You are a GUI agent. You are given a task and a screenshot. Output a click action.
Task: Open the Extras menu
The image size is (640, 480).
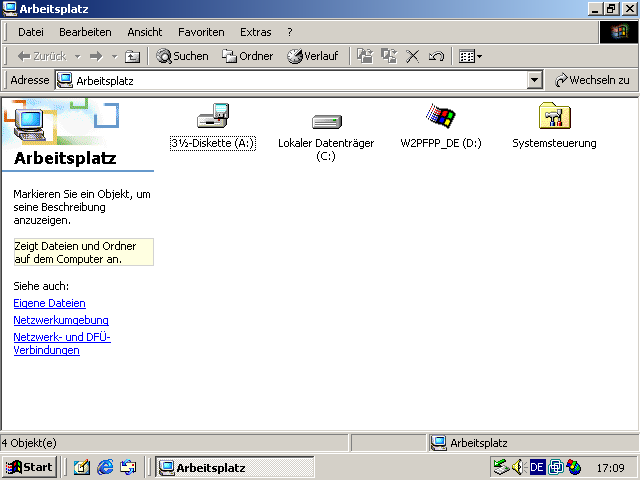tap(256, 32)
